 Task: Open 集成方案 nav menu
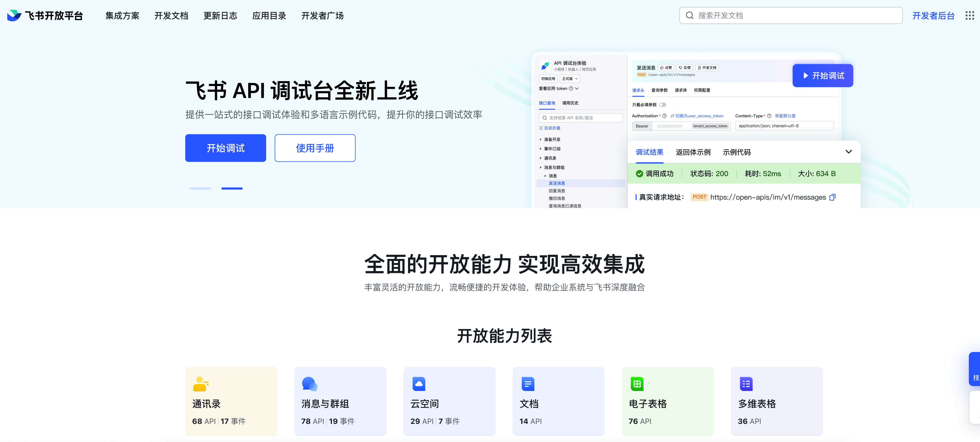pyautogui.click(x=122, y=16)
